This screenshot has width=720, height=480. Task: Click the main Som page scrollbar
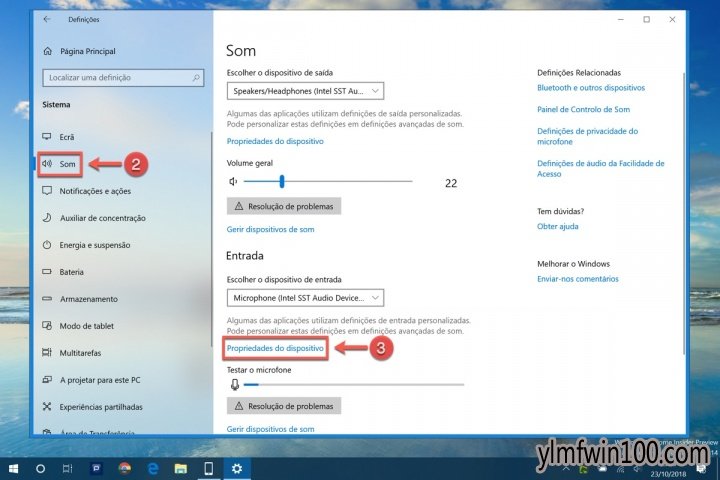[x=684, y=214]
